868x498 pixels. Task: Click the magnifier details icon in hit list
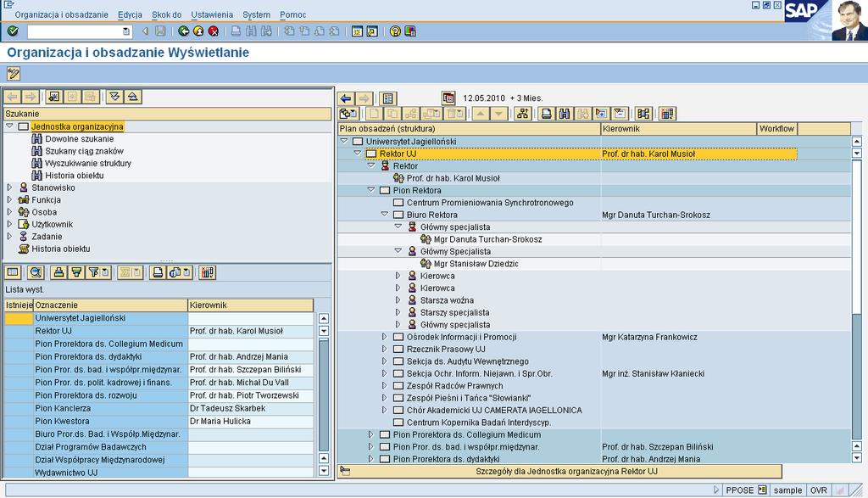coord(36,272)
